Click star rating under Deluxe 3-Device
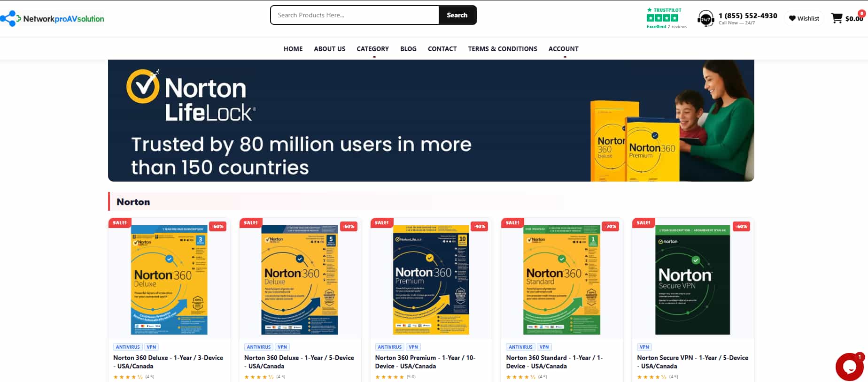868x382 pixels. [x=134, y=377]
